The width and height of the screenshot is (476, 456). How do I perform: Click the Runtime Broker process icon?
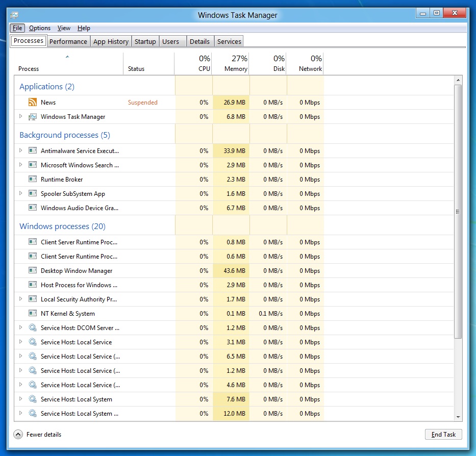point(33,179)
